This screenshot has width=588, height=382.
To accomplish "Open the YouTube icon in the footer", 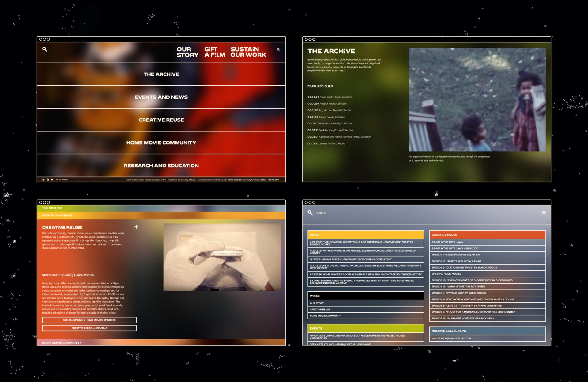I will pos(43,179).
